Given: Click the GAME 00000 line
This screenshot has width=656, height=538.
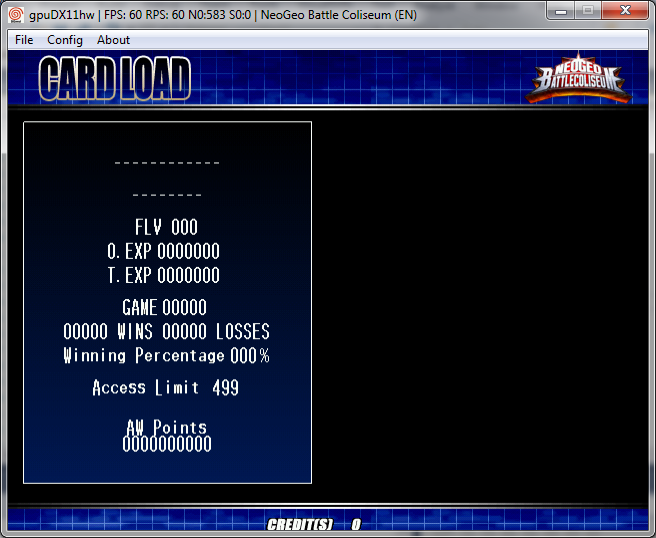Looking at the screenshot, I should tap(164, 307).
